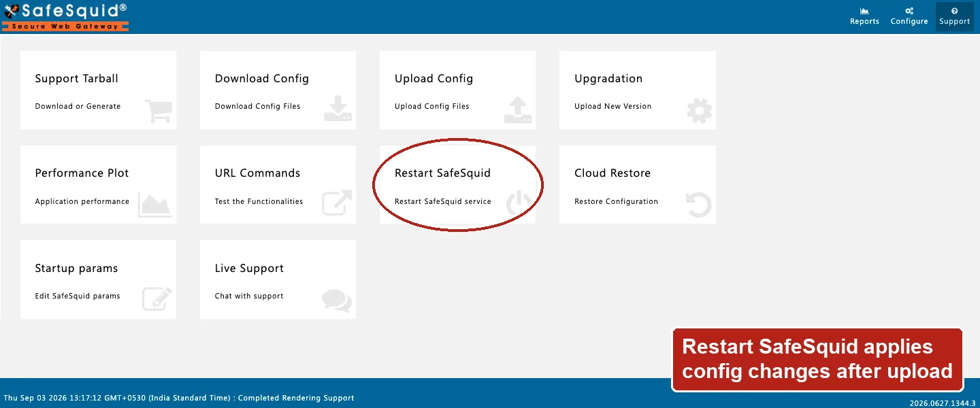This screenshot has width=980, height=408.
Task: Open the Support menu
Action: pos(955,17)
